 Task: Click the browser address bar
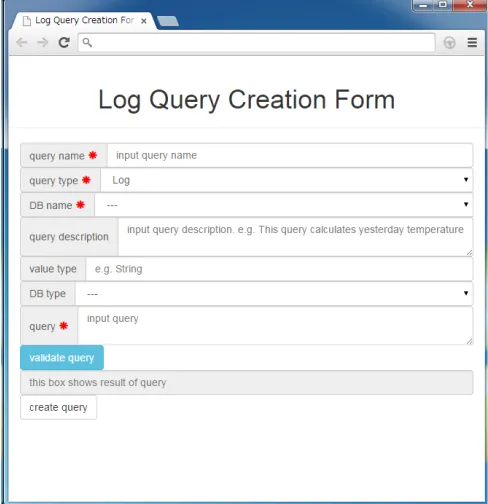[256, 42]
